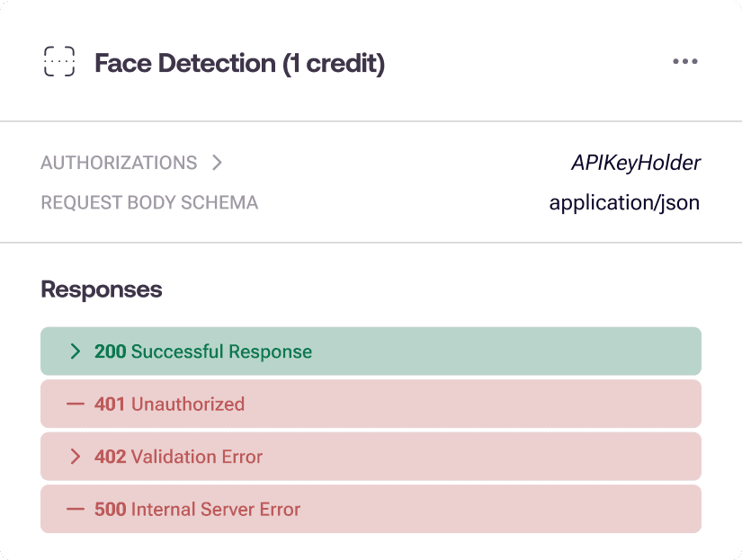The width and height of the screenshot is (742, 560).
Task: Click the Successful Response label text
Action: 221,351
